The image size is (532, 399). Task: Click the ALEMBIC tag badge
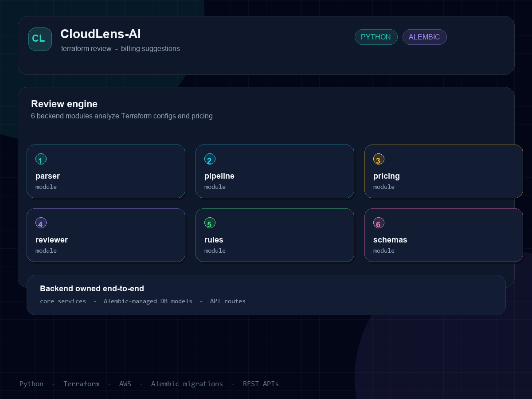click(x=424, y=37)
